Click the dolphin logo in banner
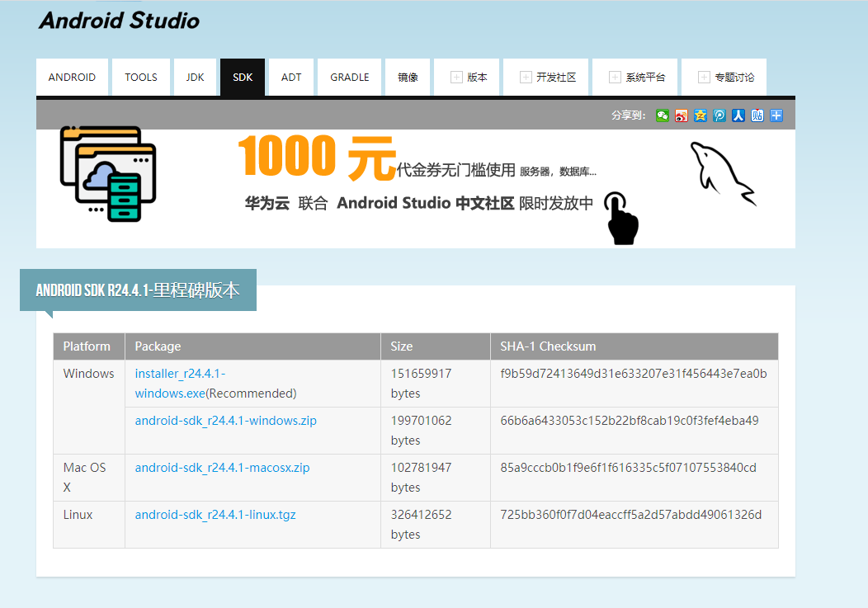The height and width of the screenshot is (608, 868). (723, 173)
